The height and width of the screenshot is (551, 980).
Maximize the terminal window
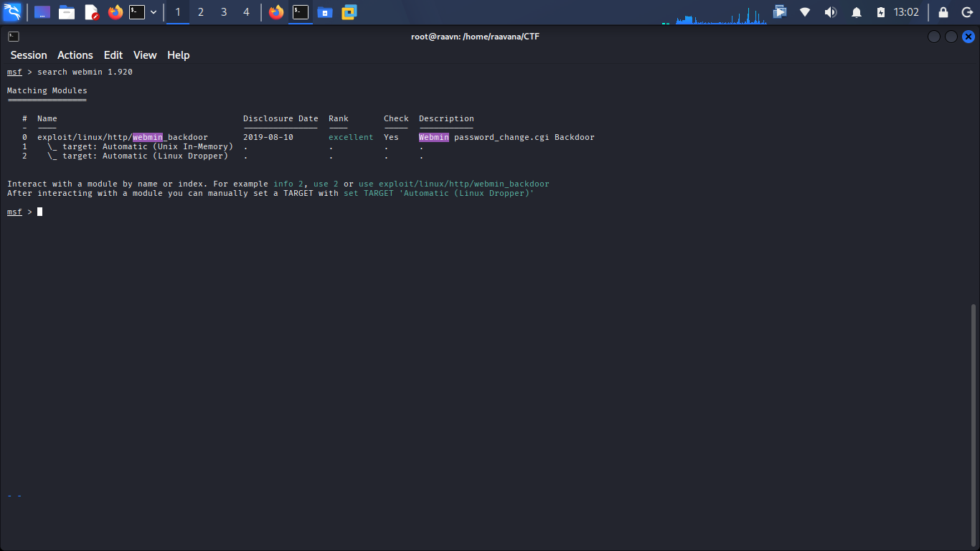point(951,37)
